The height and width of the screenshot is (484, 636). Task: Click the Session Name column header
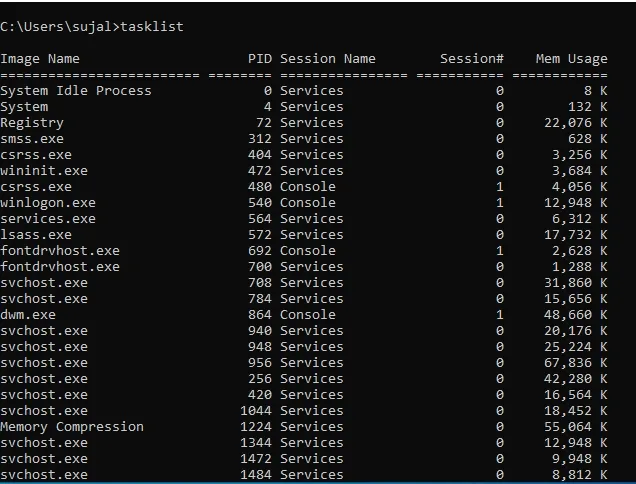pyautogui.click(x=328, y=58)
